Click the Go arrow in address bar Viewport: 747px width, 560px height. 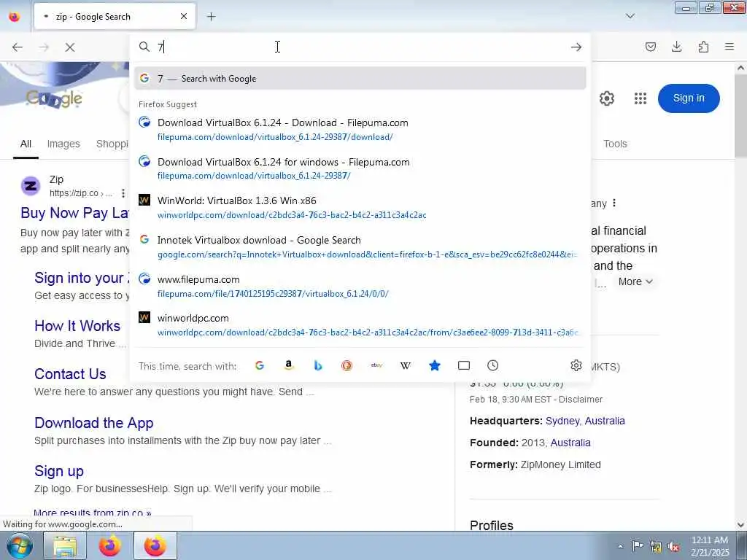576,47
